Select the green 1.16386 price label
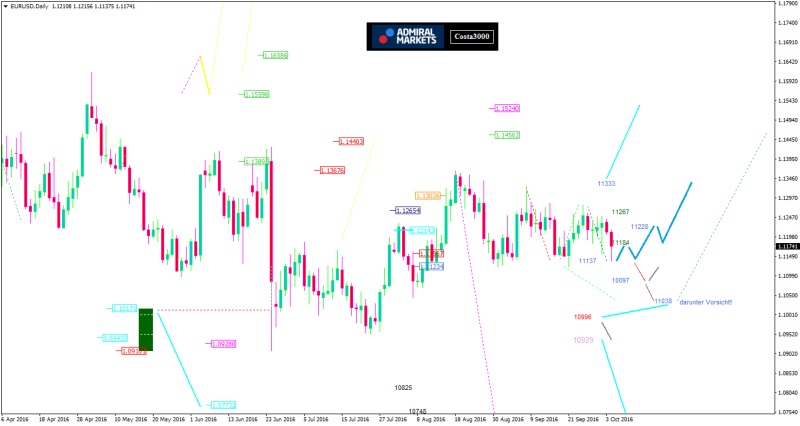This screenshot has height=426, width=800. coord(275,56)
